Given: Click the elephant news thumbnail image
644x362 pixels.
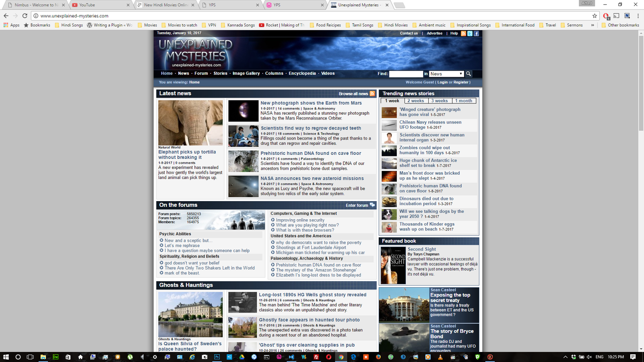Looking at the screenshot, I should (190, 123).
